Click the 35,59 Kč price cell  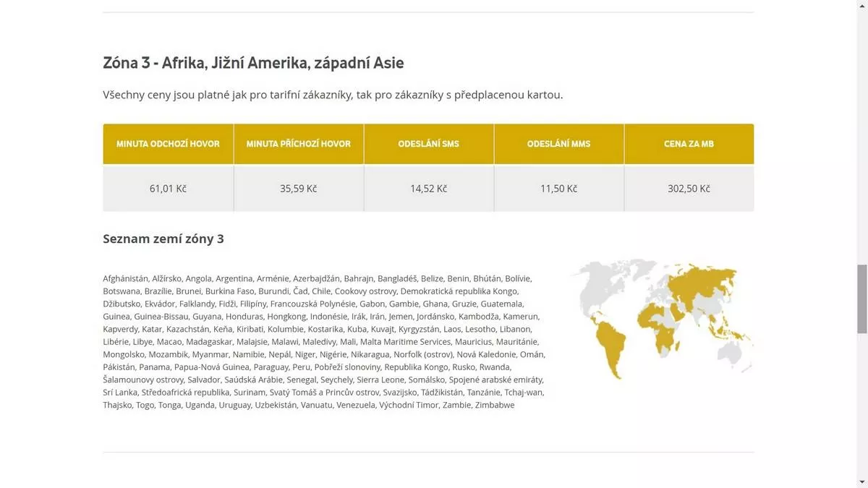[299, 189]
